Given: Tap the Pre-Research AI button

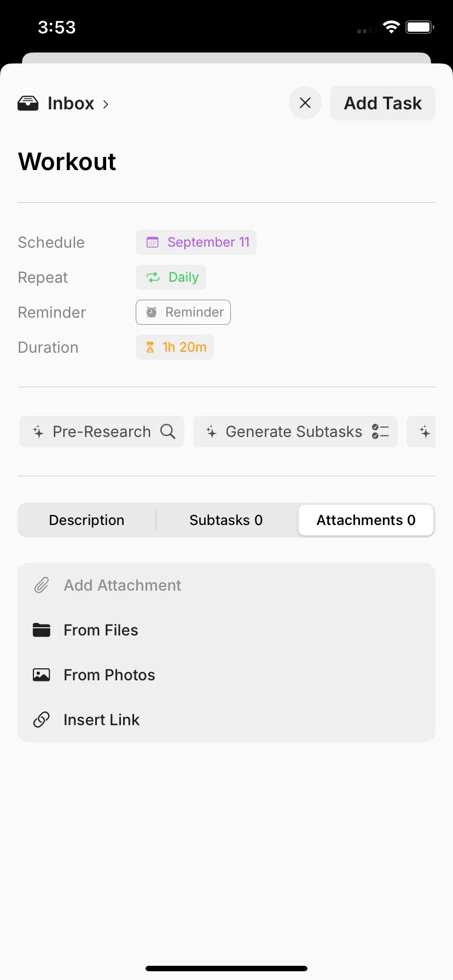Looking at the screenshot, I should 102,431.
